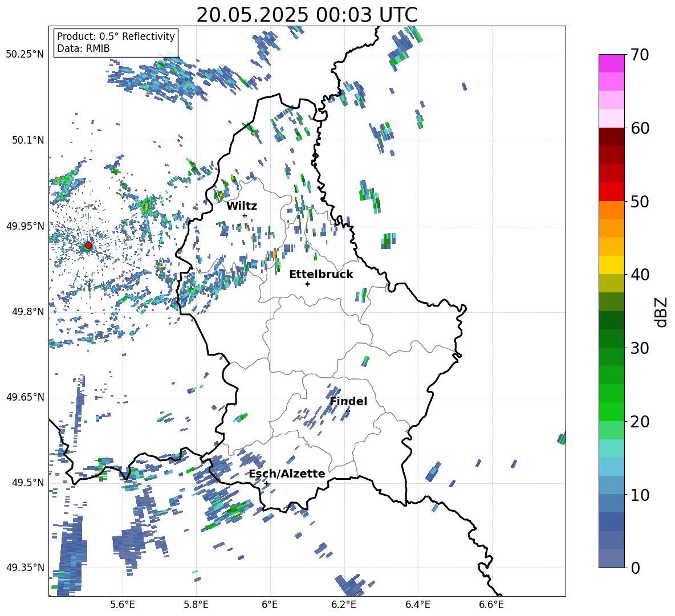Click the 49.8°N latitude tick label

[27, 312]
